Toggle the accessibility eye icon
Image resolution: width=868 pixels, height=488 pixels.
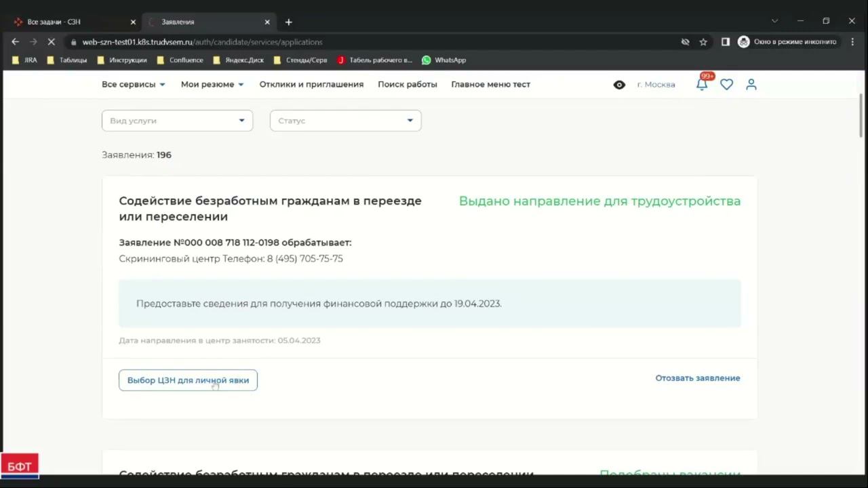tap(619, 85)
